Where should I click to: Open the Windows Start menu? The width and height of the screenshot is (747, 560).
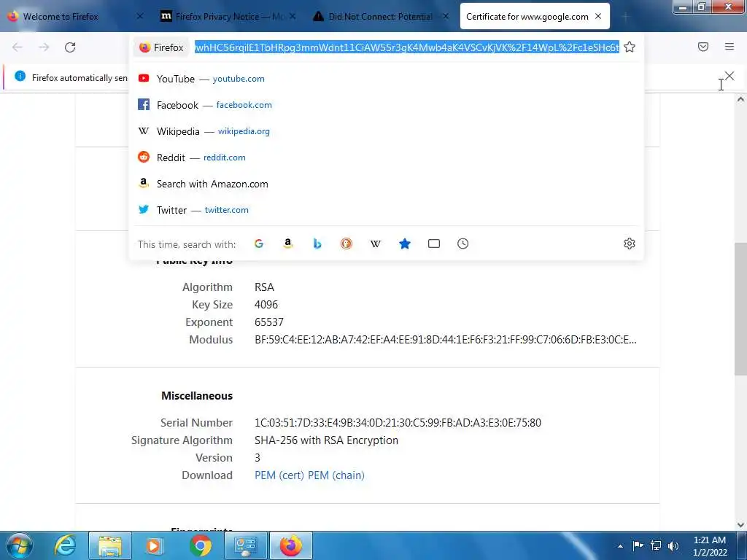pos(20,545)
